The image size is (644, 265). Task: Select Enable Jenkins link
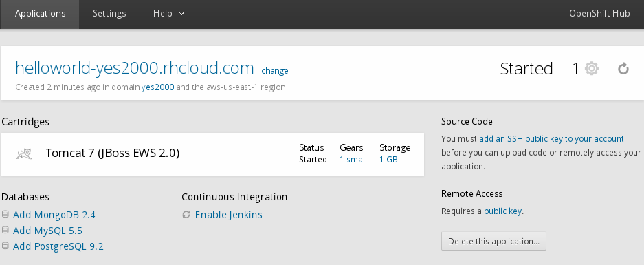tap(228, 215)
